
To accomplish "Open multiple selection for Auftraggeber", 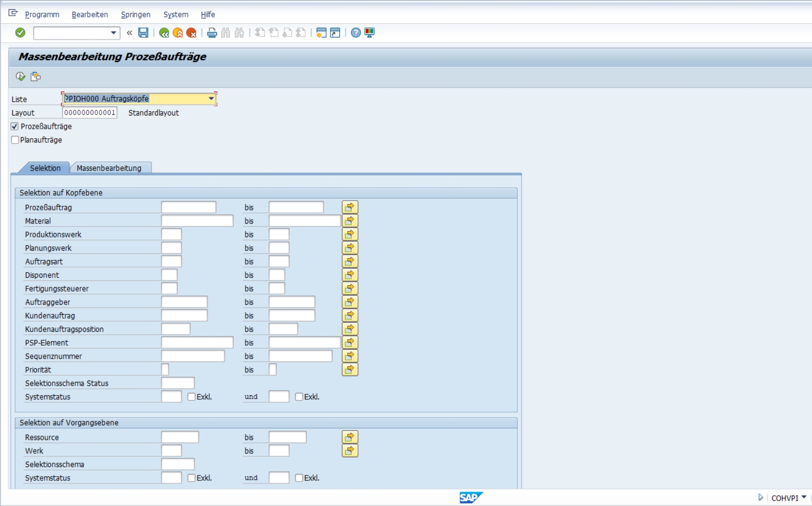I will point(350,302).
